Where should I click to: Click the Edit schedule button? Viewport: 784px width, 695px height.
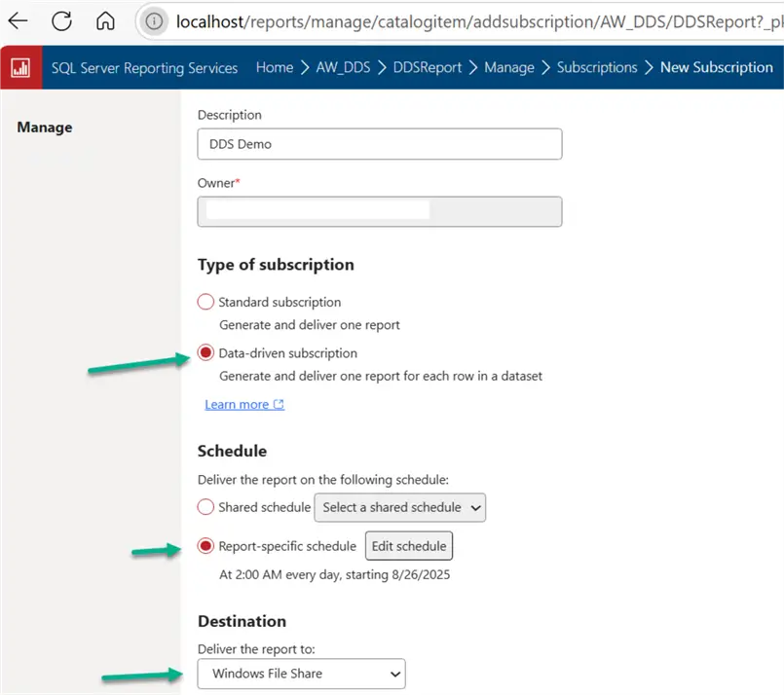coord(408,546)
